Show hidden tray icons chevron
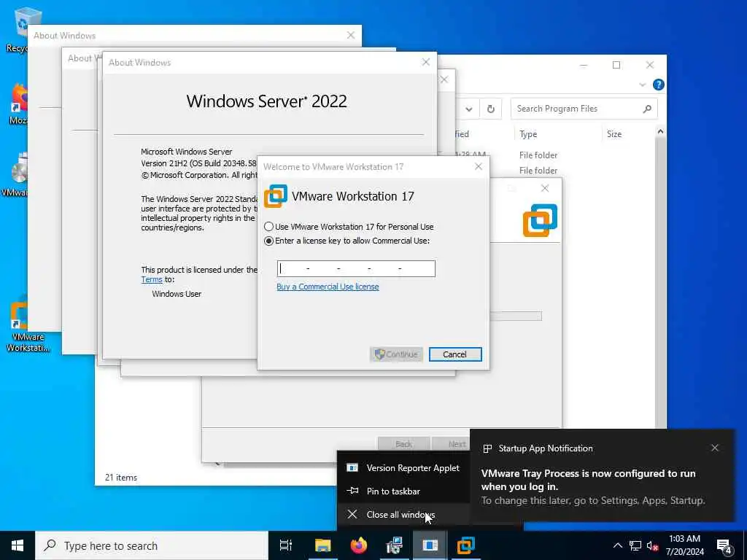 click(617, 545)
